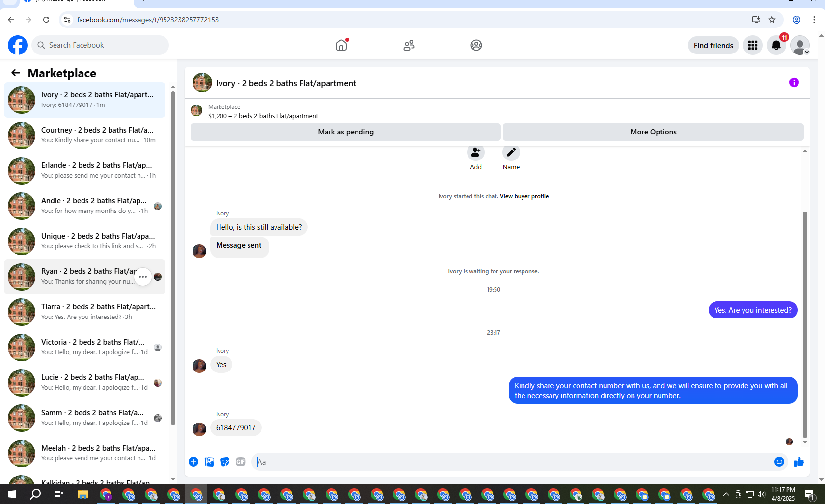Click Add people icon in chat
825x504 pixels.
(x=476, y=153)
